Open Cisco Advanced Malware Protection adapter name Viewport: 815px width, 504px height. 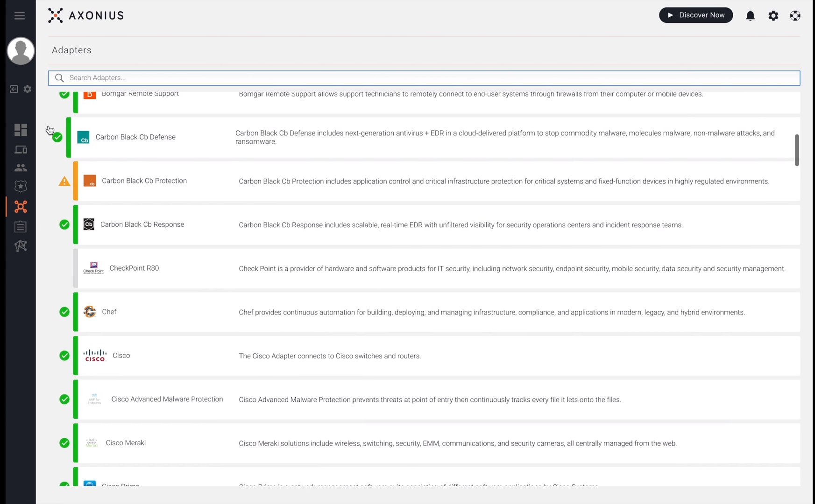167,399
